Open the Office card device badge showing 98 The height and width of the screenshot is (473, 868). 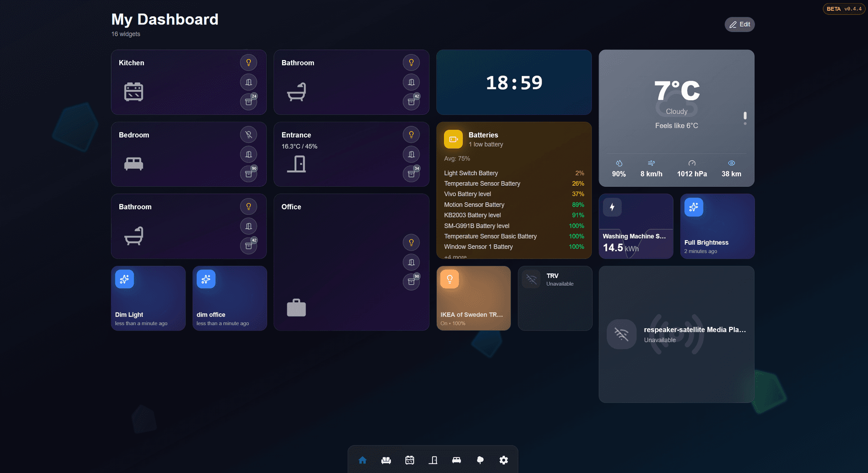click(411, 281)
